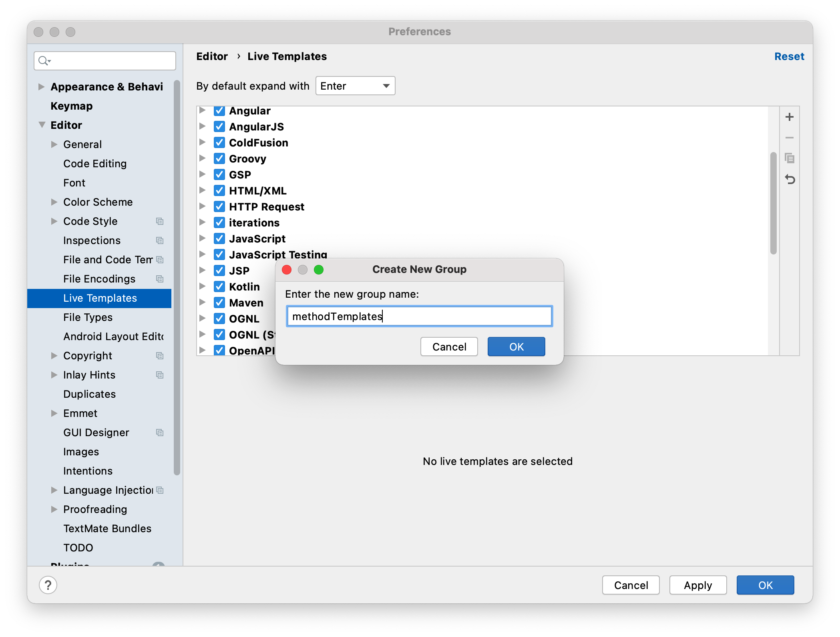Open the Code Editing settings page
The image size is (840, 637).
coord(95,164)
